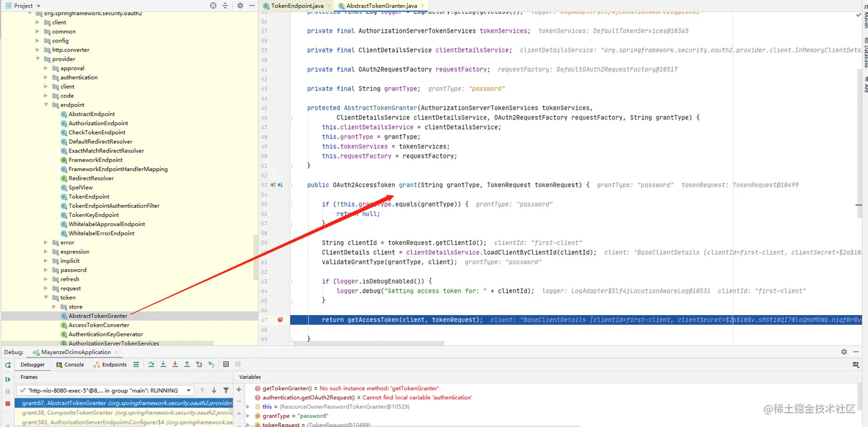Click the Frames filter funnel icon
The height and width of the screenshot is (427, 868).
[226, 390]
